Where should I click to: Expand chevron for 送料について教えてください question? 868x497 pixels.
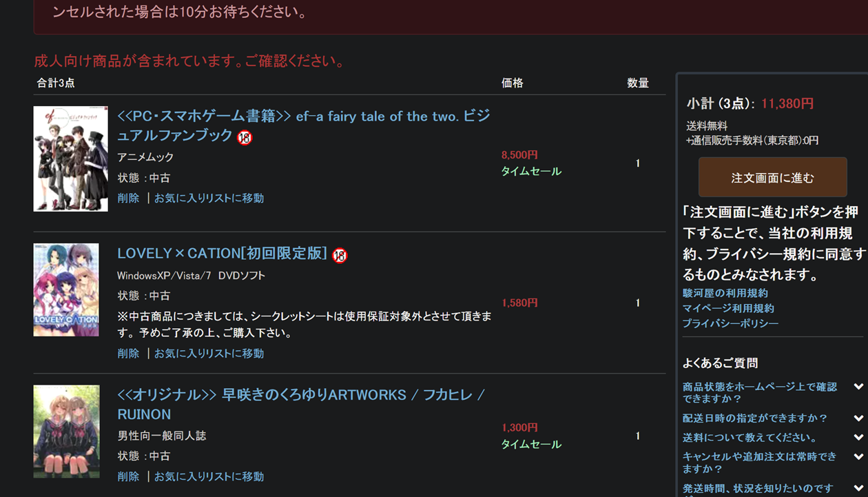[858, 438]
